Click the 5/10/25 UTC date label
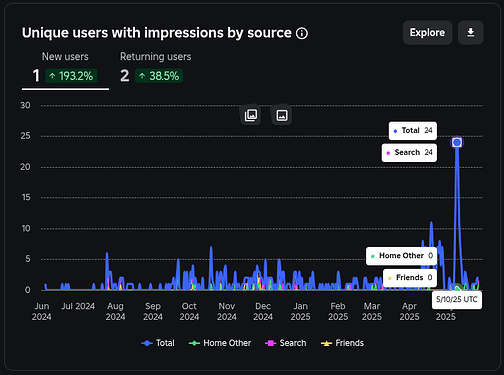The width and height of the screenshot is (504, 375). pyautogui.click(x=457, y=300)
